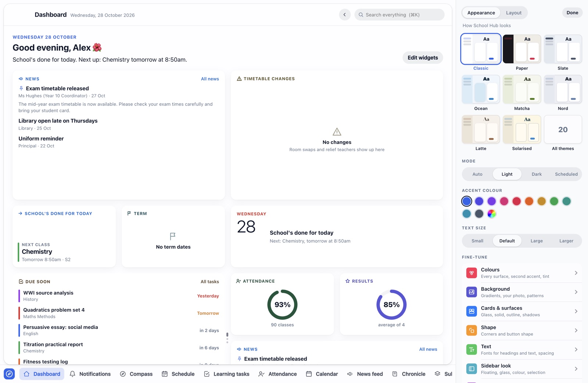This screenshot has width=588, height=383.
Task: Expand the Colours row chevron
Action: coord(576,273)
